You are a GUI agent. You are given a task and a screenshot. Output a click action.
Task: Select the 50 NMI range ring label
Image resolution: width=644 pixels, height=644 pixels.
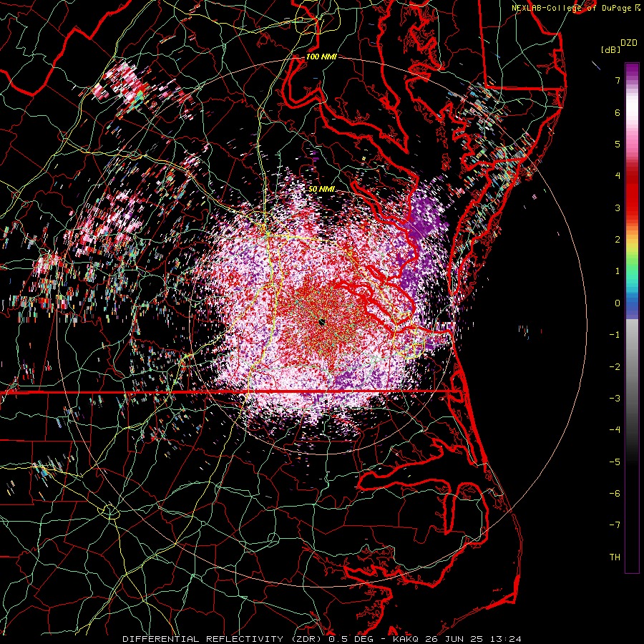pos(321,190)
